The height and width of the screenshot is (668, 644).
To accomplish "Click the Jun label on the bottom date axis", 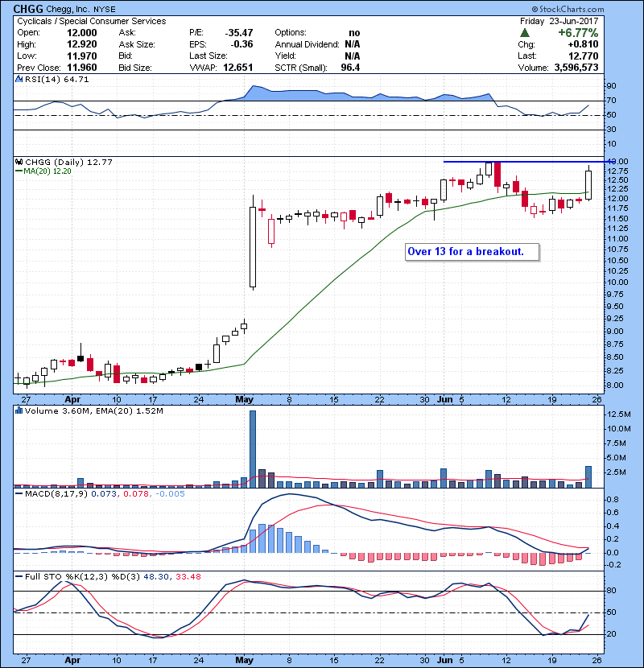I will (445, 660).
